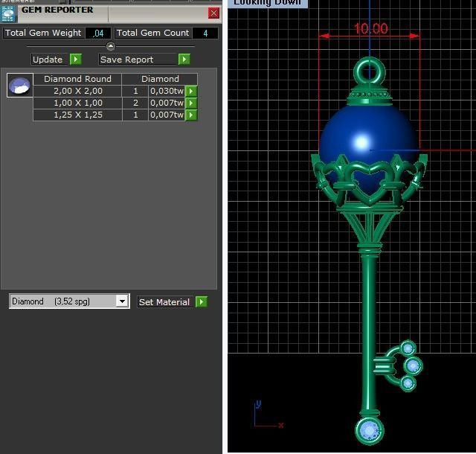Select the Looking Down viewport label
Image resolution: width=476 pixels, height=454 pixels.
267,3
